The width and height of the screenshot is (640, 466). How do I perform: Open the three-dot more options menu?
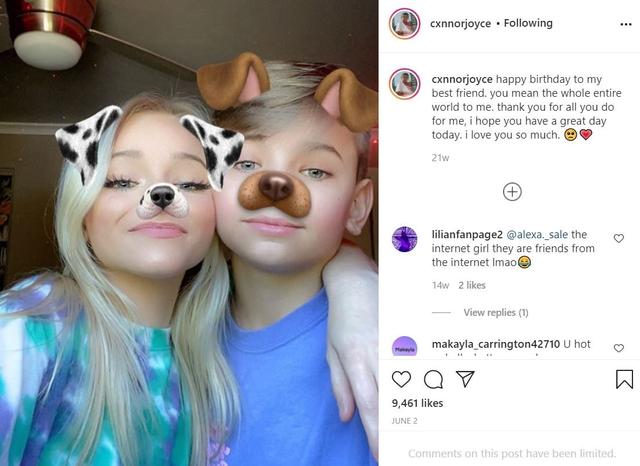coord(626,24)
